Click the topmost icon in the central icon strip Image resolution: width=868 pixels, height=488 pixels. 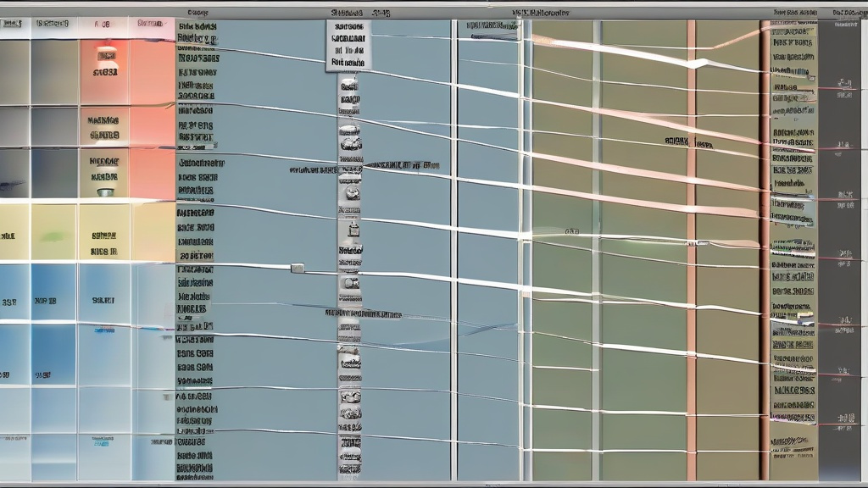(x=348, y=86)
